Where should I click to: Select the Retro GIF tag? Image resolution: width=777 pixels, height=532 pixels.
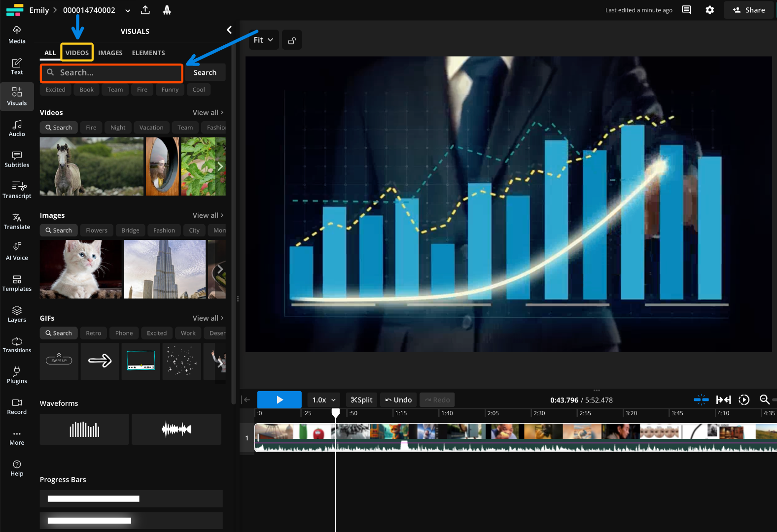point(94,333)
